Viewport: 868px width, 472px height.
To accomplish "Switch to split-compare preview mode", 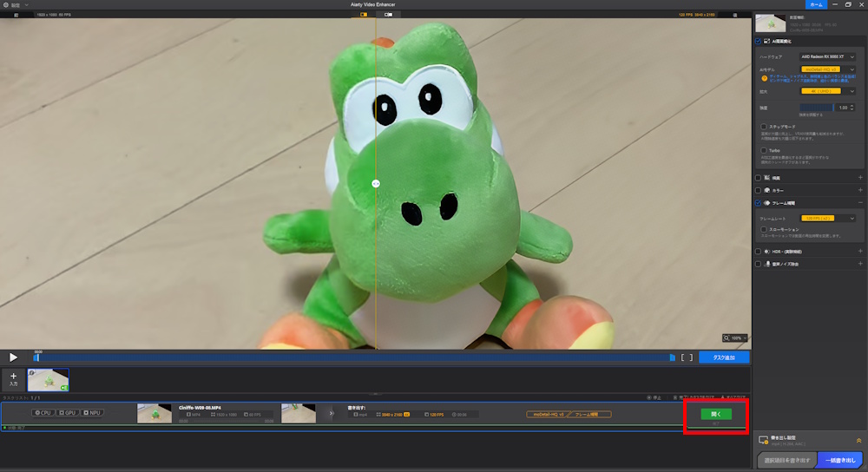I will [x=364, y=15].
